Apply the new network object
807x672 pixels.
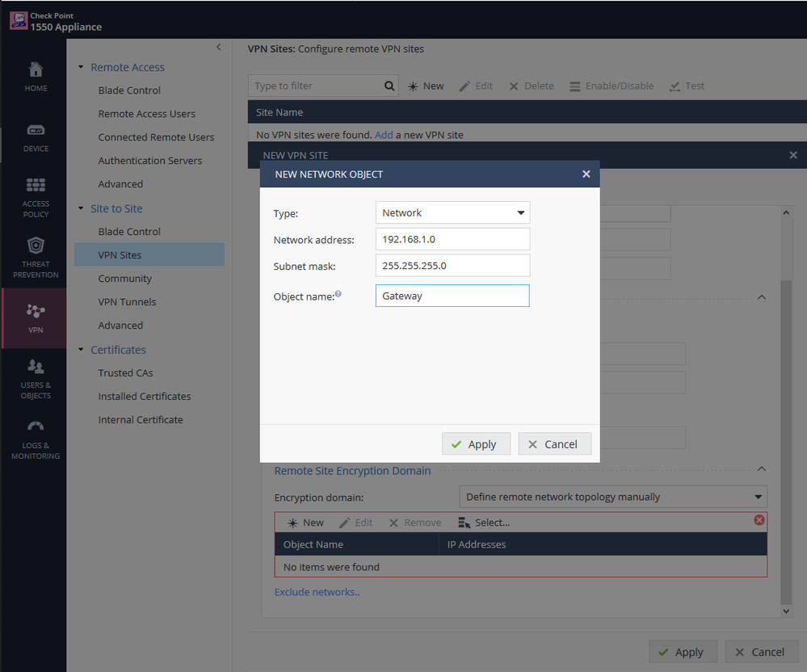coord(475,444)
